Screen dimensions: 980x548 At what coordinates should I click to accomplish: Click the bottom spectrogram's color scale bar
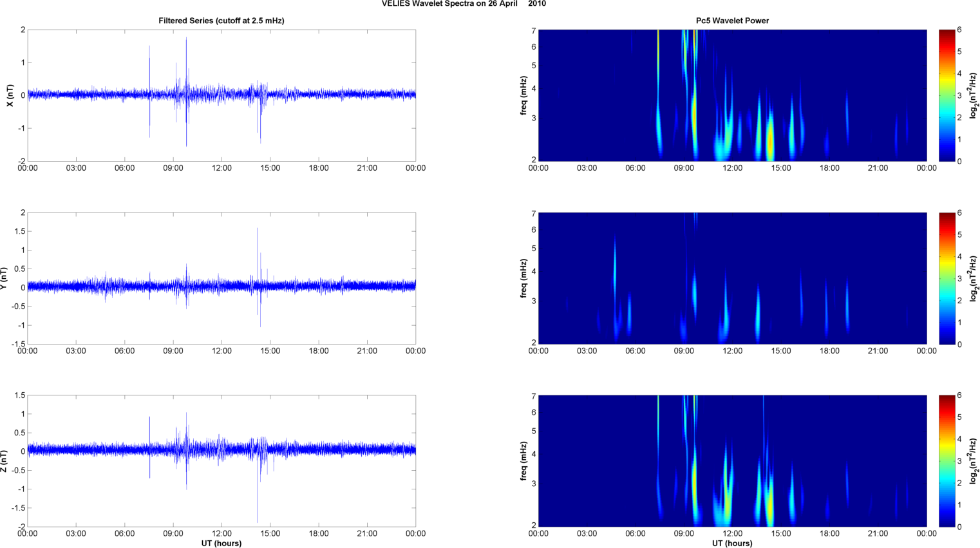tap(947, 461)
